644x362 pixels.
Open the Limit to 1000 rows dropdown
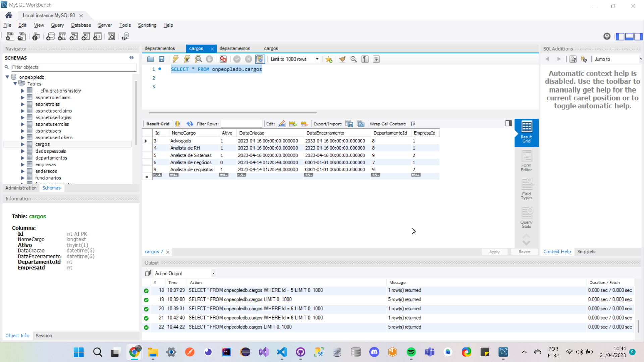pyautogui.click(x=317, y=59)
